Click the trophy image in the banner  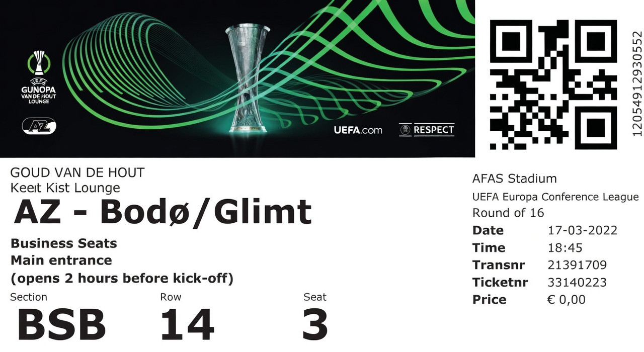point(249,79)
